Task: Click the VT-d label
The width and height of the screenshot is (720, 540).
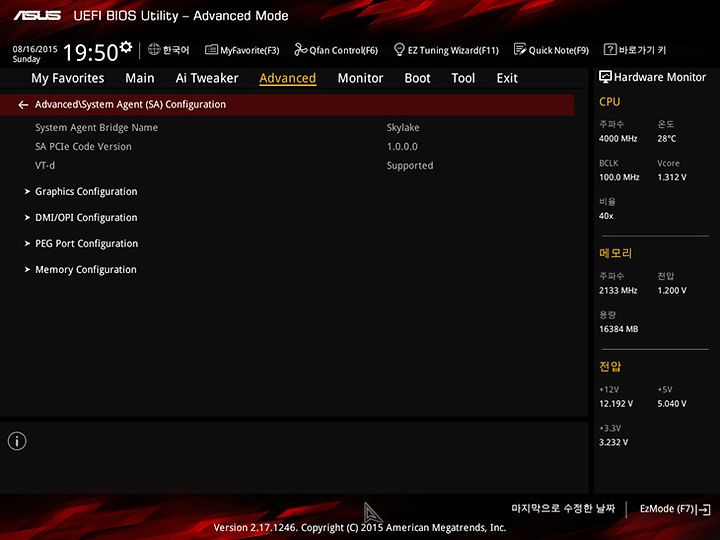Action: (45, 165)
